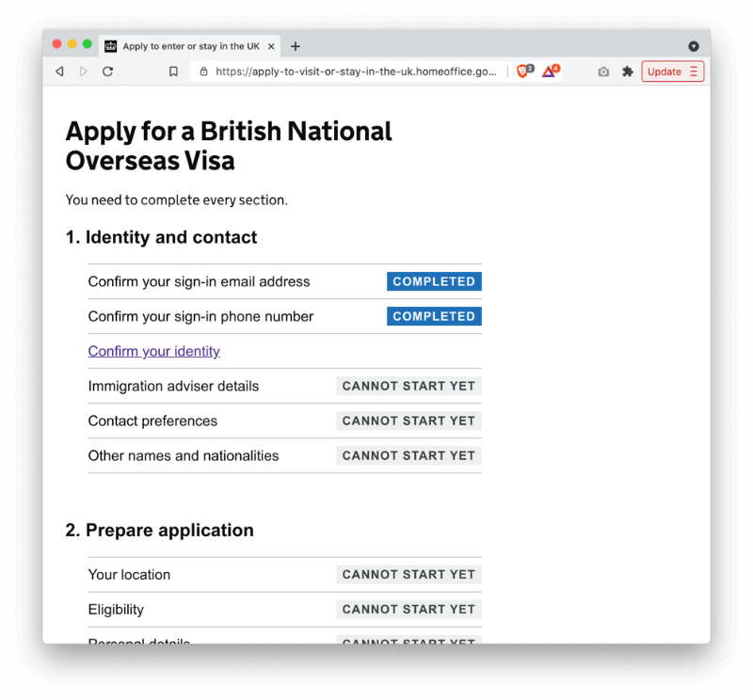Click 'Your location' row text
753x700 pixels.
coord(129,575)
